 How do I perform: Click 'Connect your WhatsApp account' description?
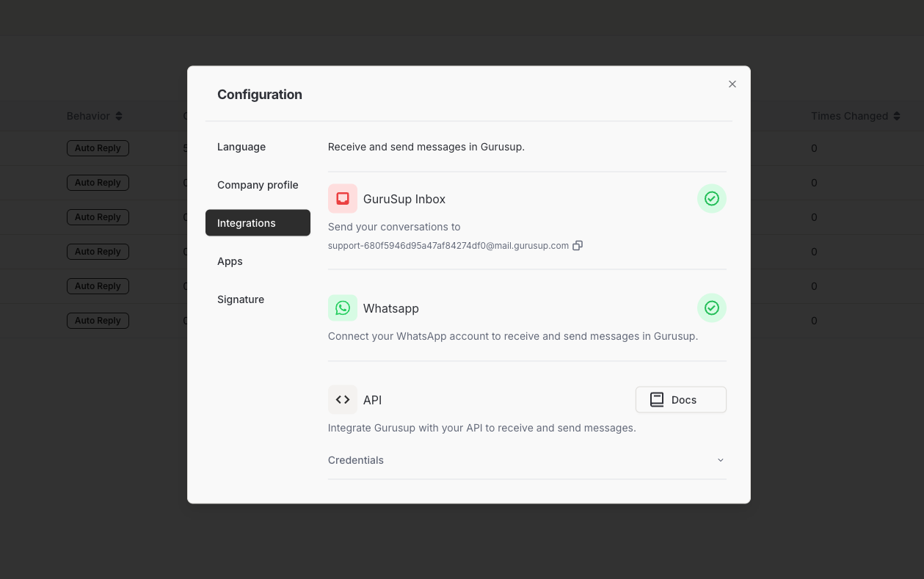click(513, 336)
